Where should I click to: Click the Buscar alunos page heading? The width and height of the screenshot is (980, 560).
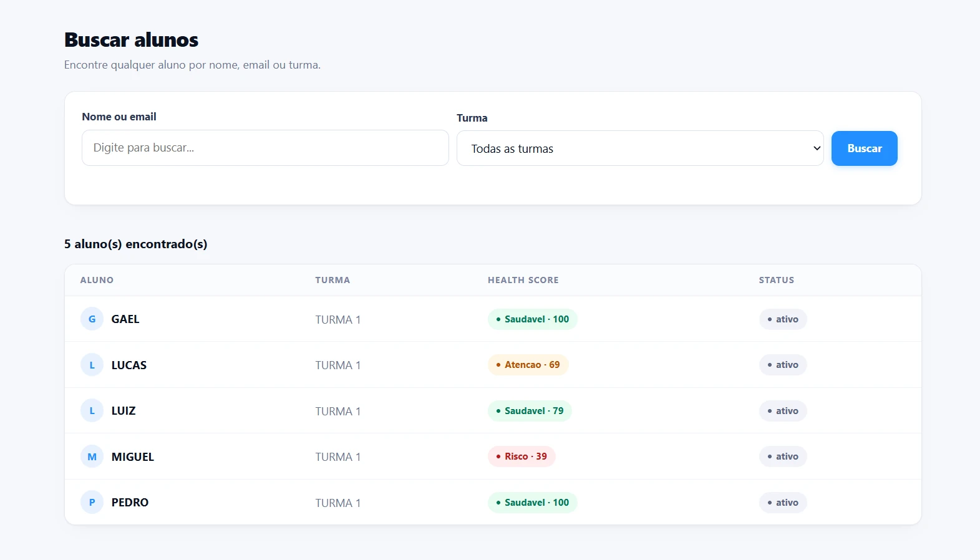point(132,40)
